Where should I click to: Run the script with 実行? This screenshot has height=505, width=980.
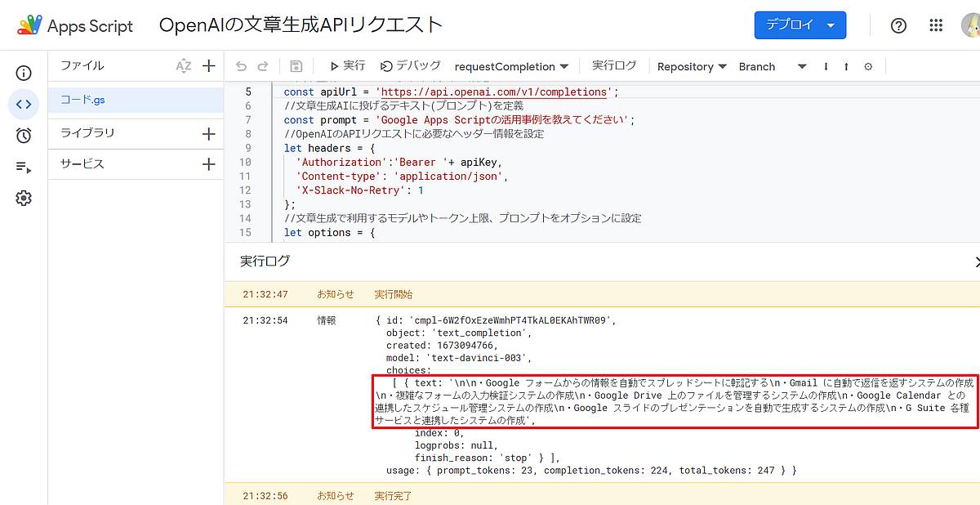349,65
